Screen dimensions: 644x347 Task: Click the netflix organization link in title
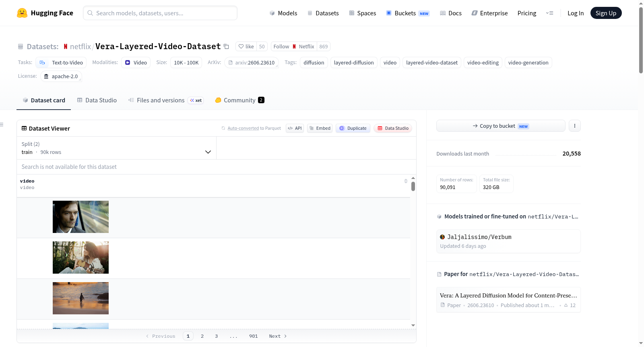coord(80,46)
